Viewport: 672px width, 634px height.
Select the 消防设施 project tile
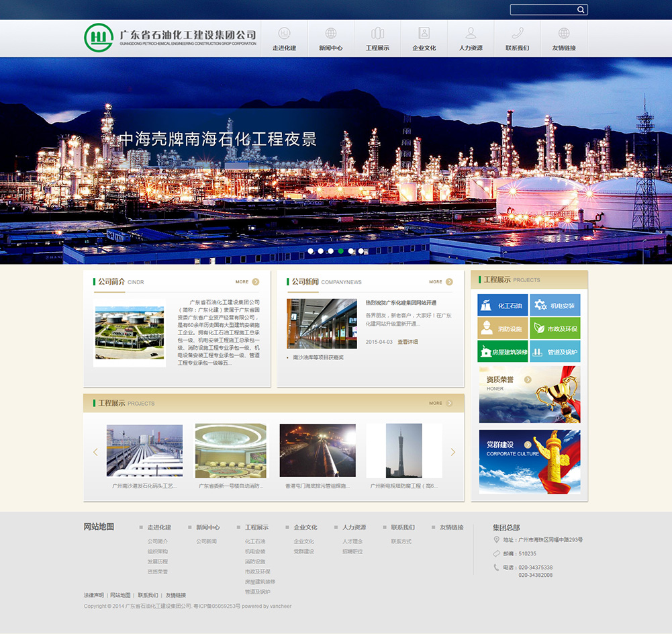click(503, 328)
